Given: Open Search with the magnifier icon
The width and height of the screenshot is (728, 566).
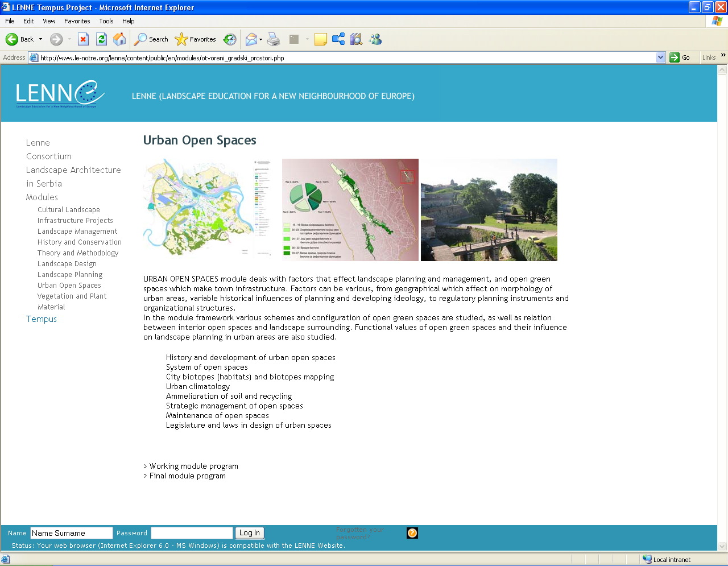Looking at the screenshot, I should [140, 39].
